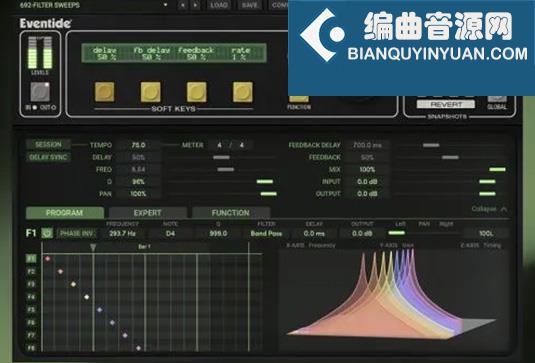This screenshot has width=535, height=363.
Task: Click the blue F5 node in grid
Action: point(99,310)
